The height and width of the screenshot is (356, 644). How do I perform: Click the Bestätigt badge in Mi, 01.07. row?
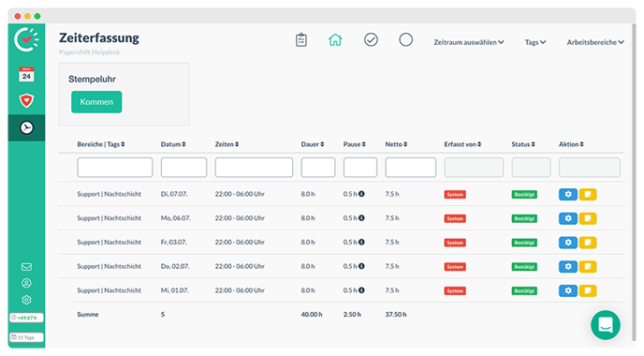pyautogui.click(x=524, y=291)
